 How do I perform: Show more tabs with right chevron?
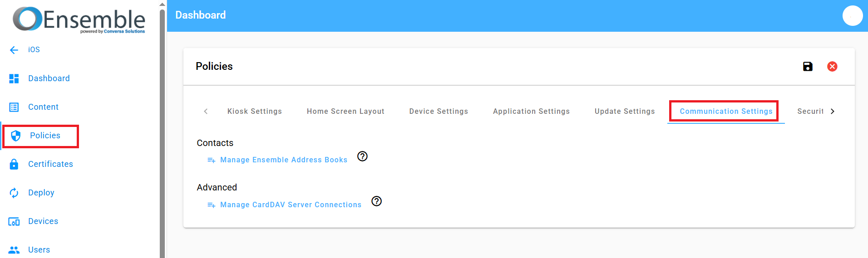(832, 111)
